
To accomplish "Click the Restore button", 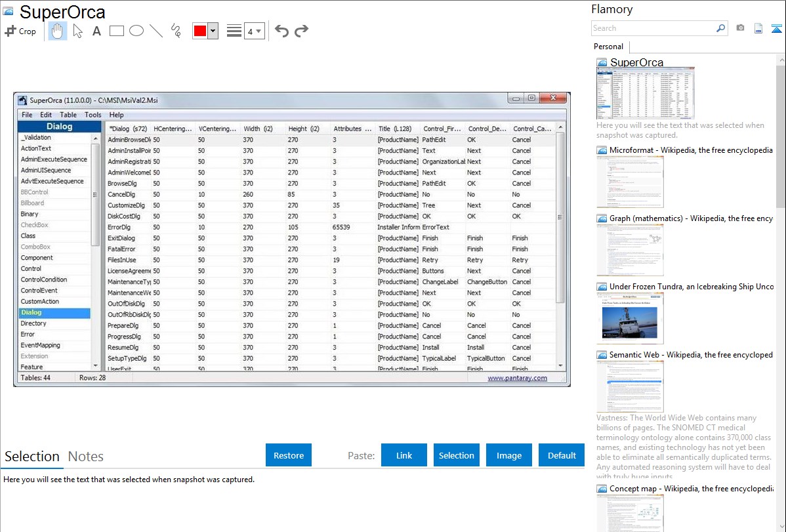I will pos(289,455).
